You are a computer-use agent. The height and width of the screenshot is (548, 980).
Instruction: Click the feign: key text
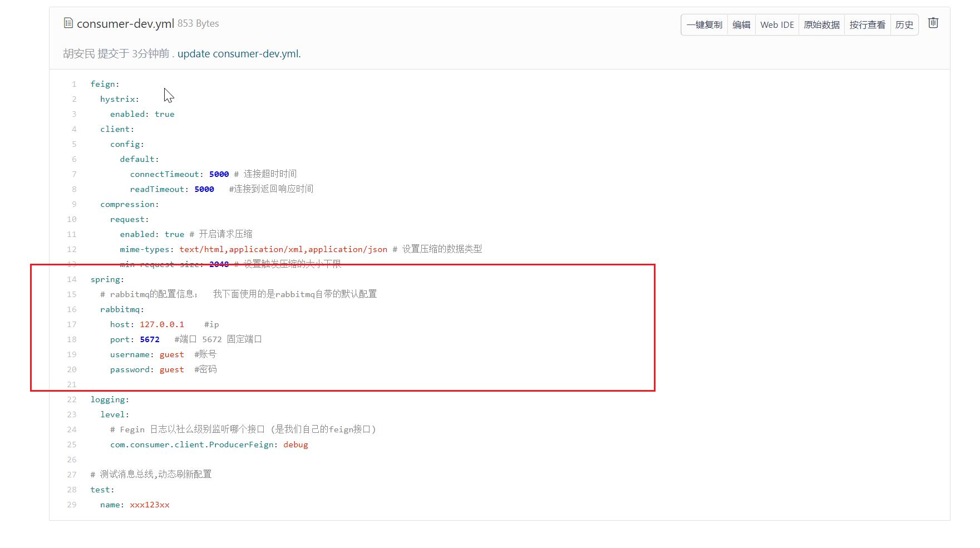pos(105,84)
